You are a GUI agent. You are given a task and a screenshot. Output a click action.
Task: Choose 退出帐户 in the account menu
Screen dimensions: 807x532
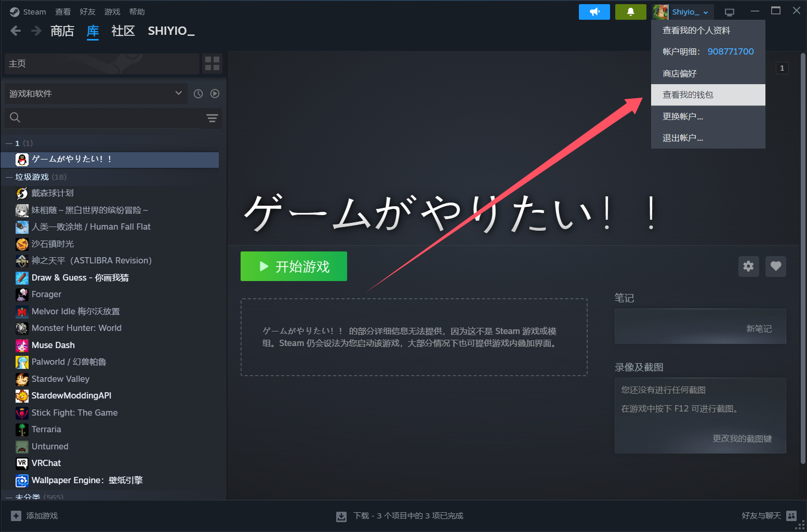(x=682, y=138)
